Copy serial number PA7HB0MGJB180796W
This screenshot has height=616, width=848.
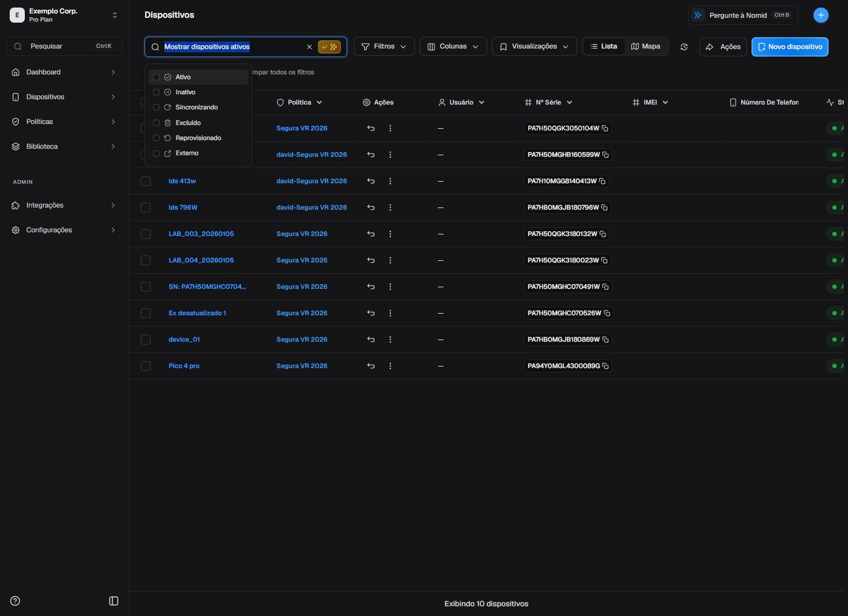(x=604, y=207)
